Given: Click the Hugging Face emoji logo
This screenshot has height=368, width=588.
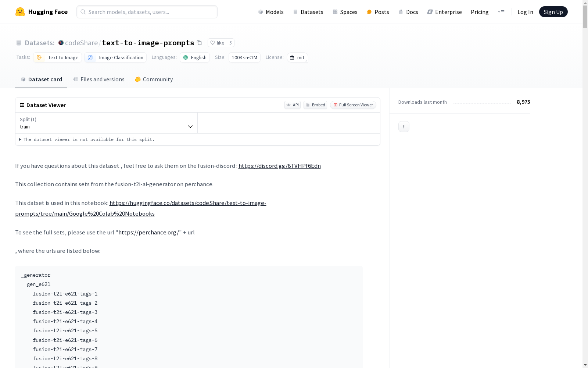Looking at the screenshot, I should [20, 12].
